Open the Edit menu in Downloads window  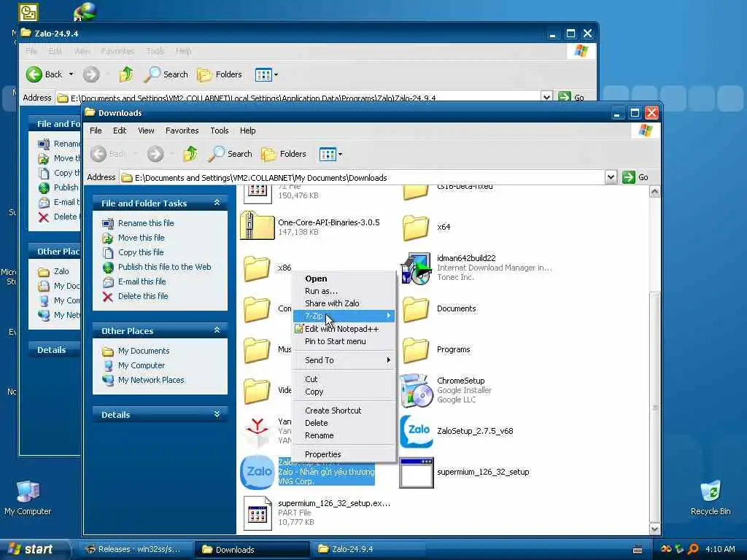(x=120, y=131)
